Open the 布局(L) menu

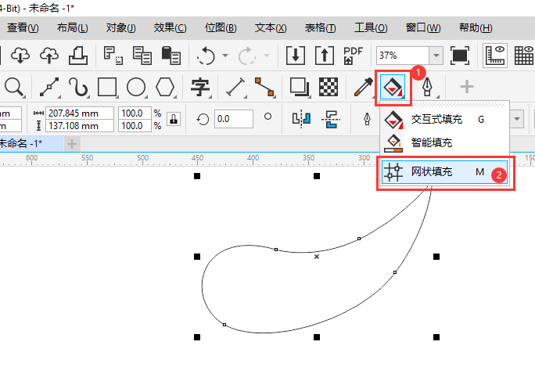click(x=73, y=27)
